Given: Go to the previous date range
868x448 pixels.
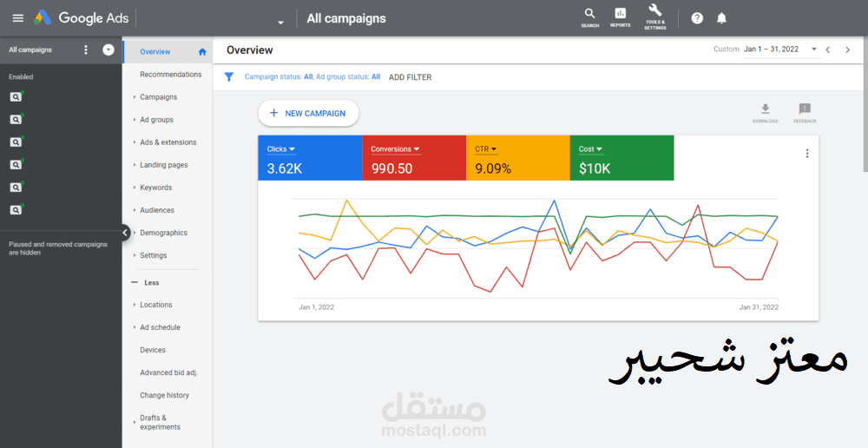Looking at the screenshot, I should (x=828, y=49).
